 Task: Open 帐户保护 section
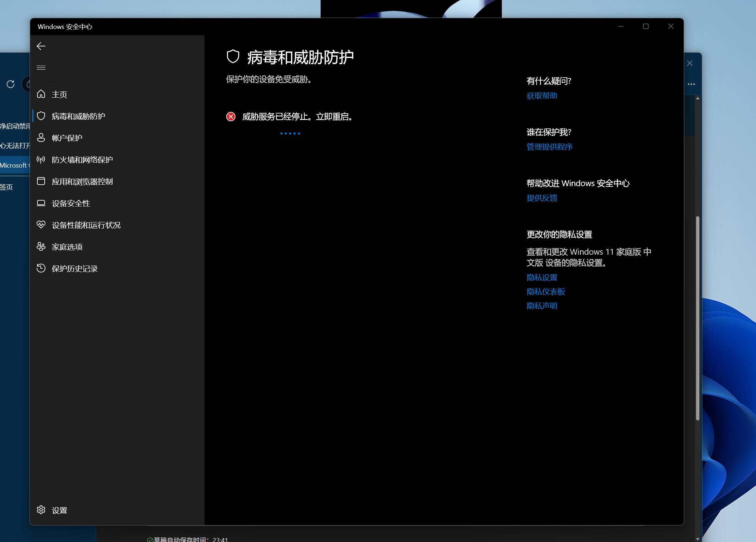coord(117,138)
